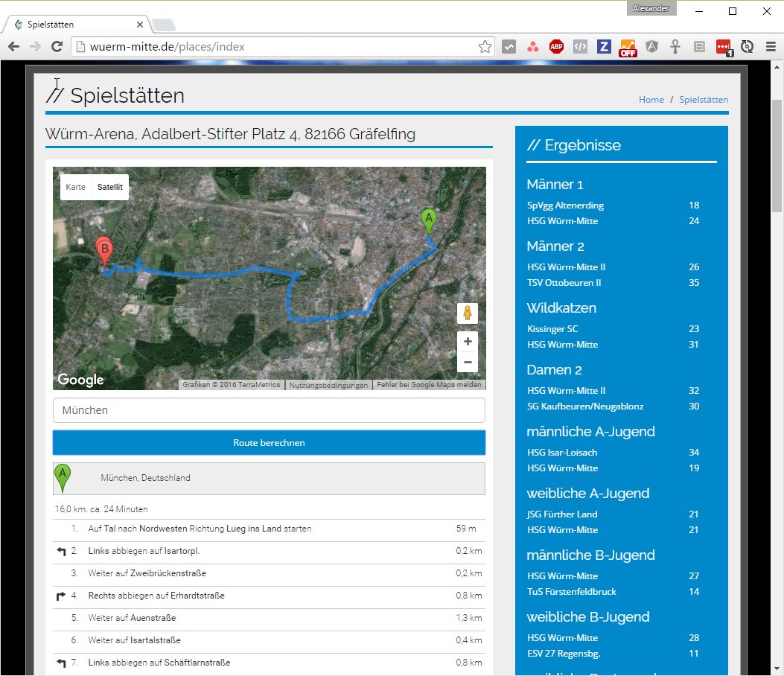This screenshot has width=784, height=676.
Task: Open the blue Z extension
Action: point(604,47)
